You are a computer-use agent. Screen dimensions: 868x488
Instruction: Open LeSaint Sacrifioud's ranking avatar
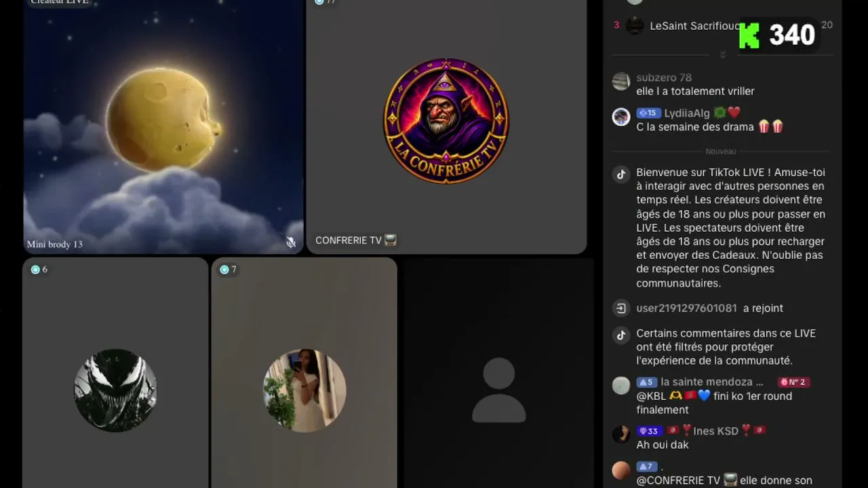click(x=635, y=26)
